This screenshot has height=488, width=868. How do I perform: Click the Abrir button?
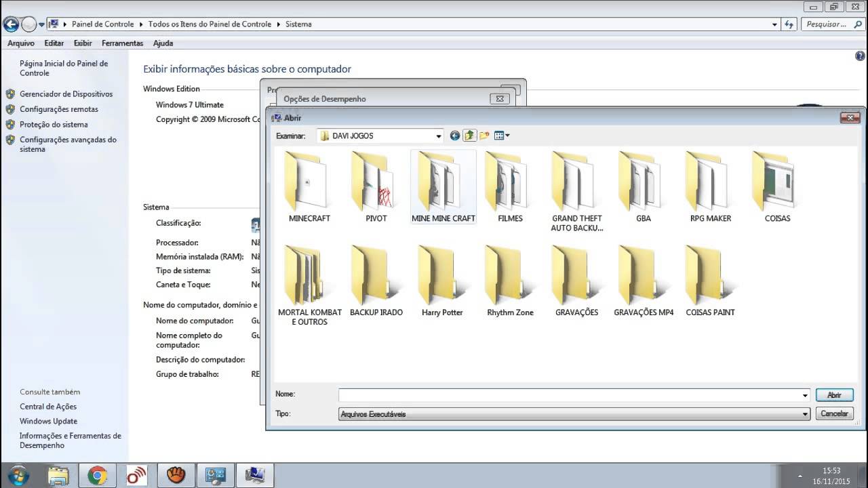(x=834, y=395)
